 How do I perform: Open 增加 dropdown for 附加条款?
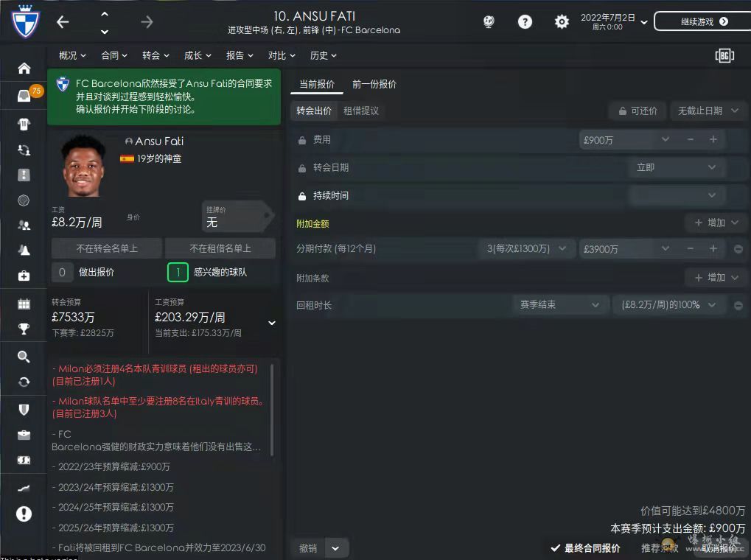point(716,277)
